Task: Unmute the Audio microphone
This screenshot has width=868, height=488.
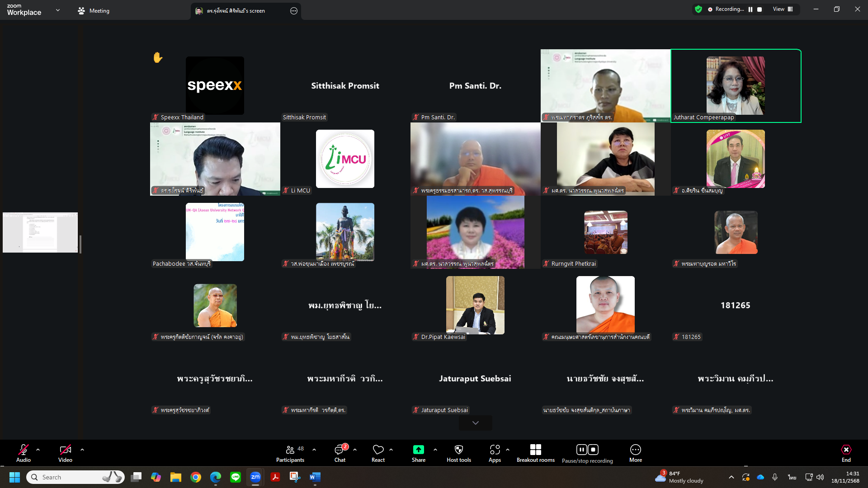Action: pos(24,450)
